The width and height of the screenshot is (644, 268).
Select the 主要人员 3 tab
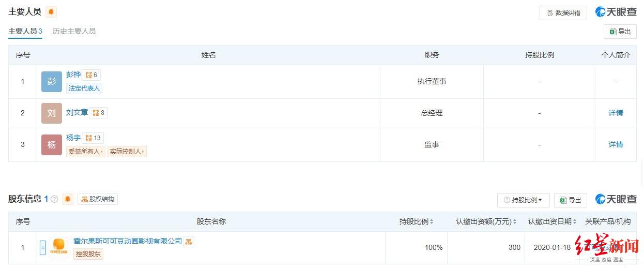coord(25,31)
